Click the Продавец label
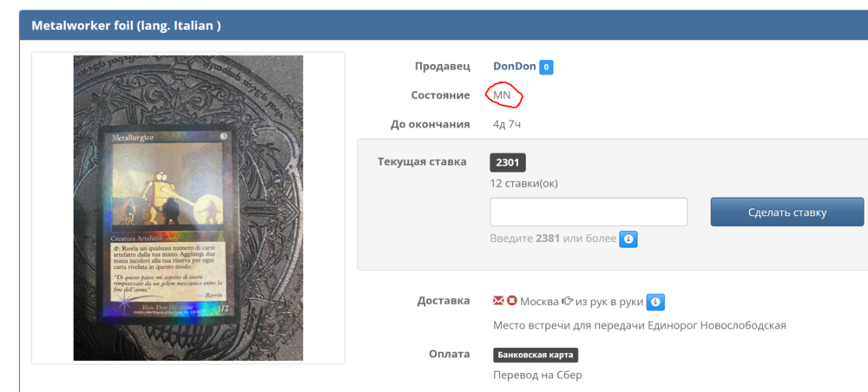The width and height of the screenshot is (868, 392). pyautogui.click(x=443, y=67)
